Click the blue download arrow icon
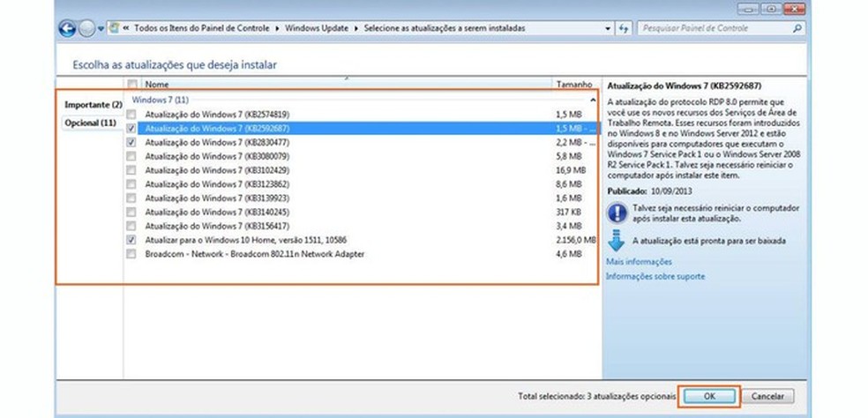 pyautogui.click(x=616, y=241)
